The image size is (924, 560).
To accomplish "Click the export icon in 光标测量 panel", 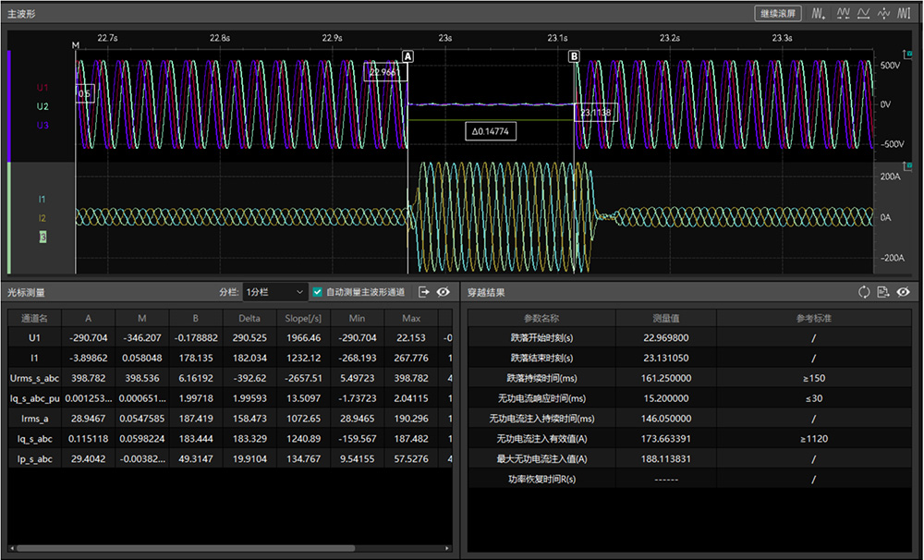I will 424,292.
